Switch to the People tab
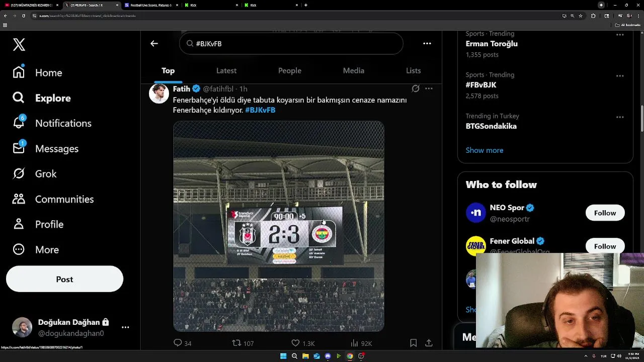The image size is (644, 362). pos(290,71)
